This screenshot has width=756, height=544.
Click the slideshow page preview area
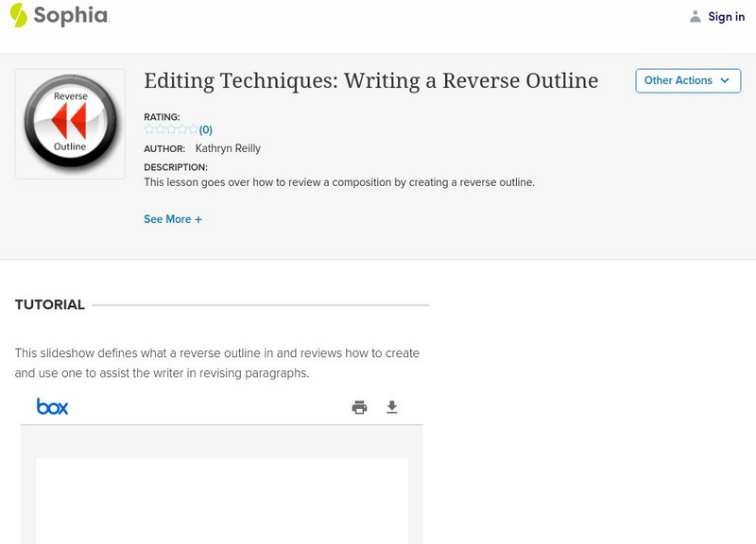222,501
